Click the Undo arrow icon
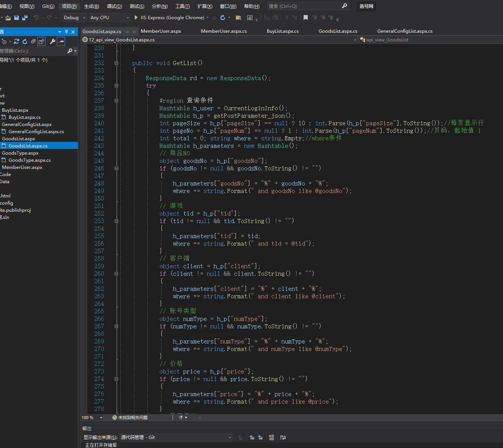Image resolution: width=503 pixels, height=448 pixels. (36, 18)
